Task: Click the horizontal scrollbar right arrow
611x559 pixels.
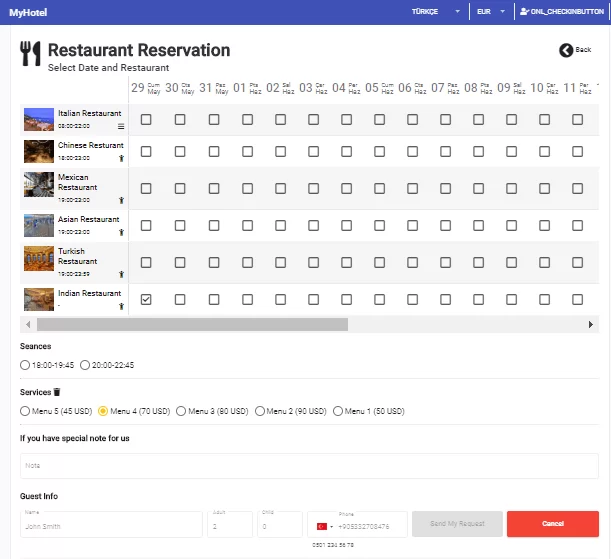Action: click(590, 324)
